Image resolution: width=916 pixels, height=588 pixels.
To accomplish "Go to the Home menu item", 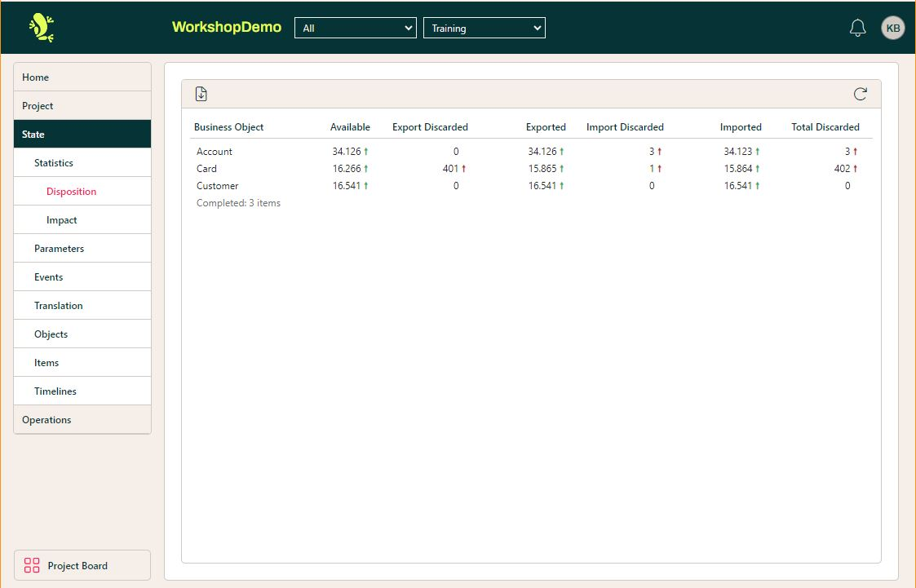I will point(82,77).
